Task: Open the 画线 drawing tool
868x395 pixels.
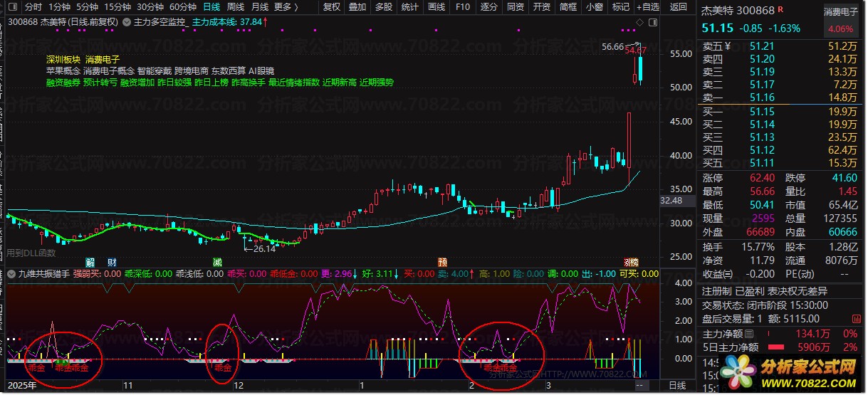Action: [x=436, y=7]
